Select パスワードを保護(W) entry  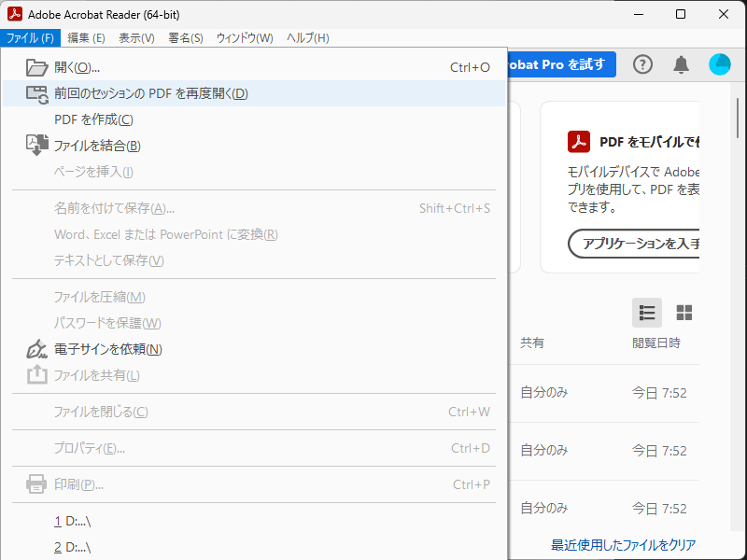254,323
